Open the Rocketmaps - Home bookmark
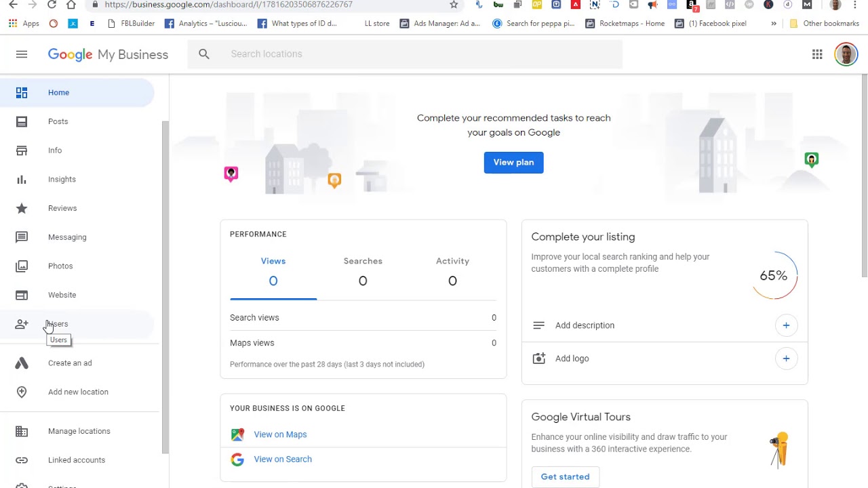868x488 pixels. click(625, 24)
